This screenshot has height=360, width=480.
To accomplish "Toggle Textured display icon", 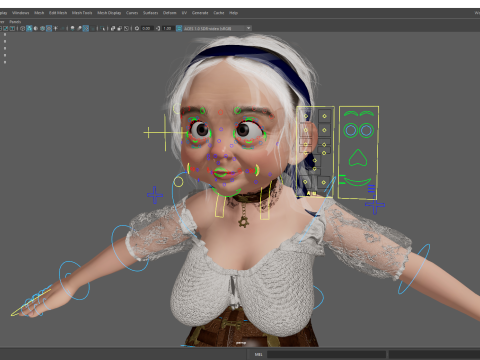I will tap(49, 28).
